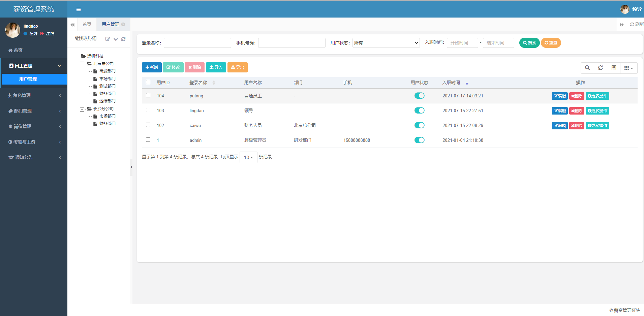Toggle the sidebar hamburger menu icon

pos(79,9)
